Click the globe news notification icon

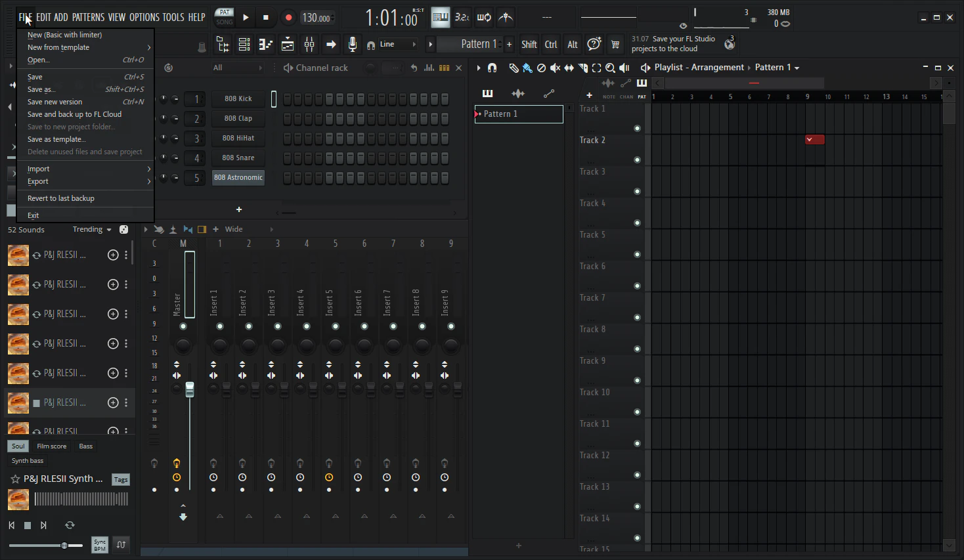729,44
